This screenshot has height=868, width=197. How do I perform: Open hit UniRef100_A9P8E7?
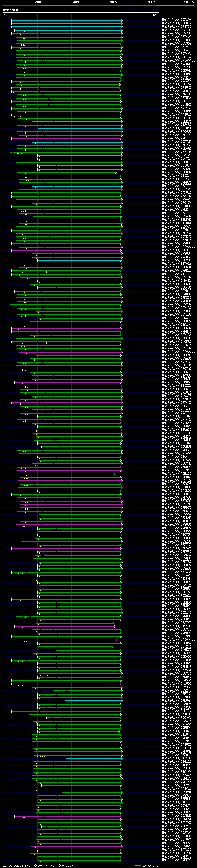coord(177,91)
